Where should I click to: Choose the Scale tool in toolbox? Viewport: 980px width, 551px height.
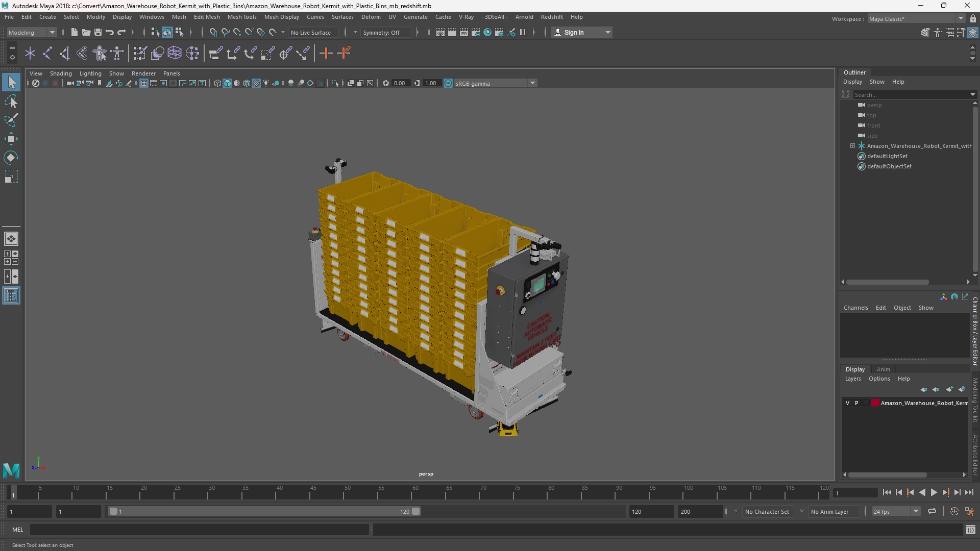(11, 177)
